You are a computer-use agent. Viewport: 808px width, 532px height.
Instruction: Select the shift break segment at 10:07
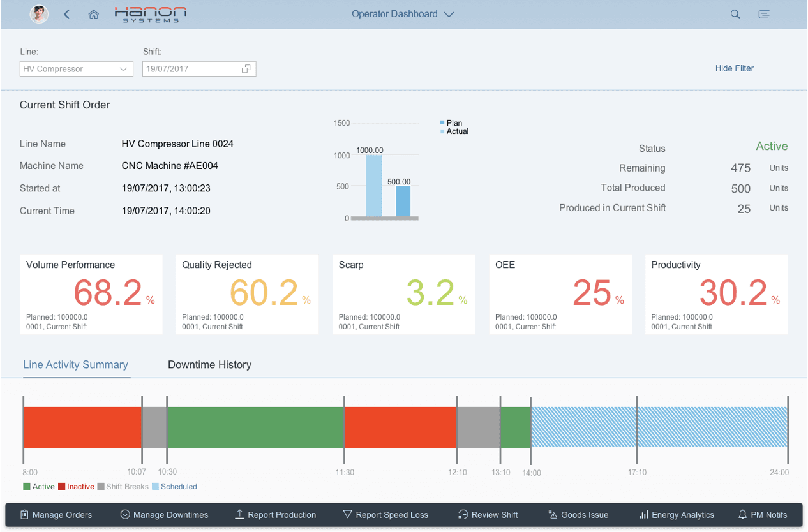[154, 427]
